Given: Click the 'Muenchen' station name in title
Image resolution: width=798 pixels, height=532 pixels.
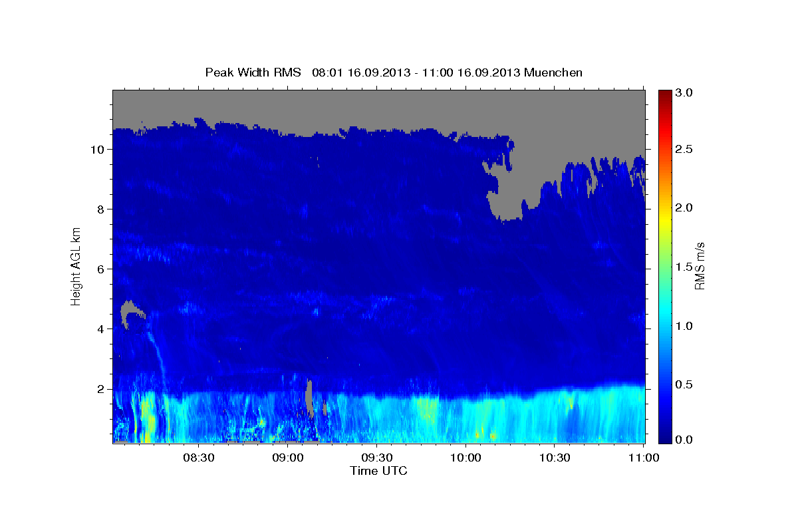Looking at the screenshot, I should click(x=553, y=72).
